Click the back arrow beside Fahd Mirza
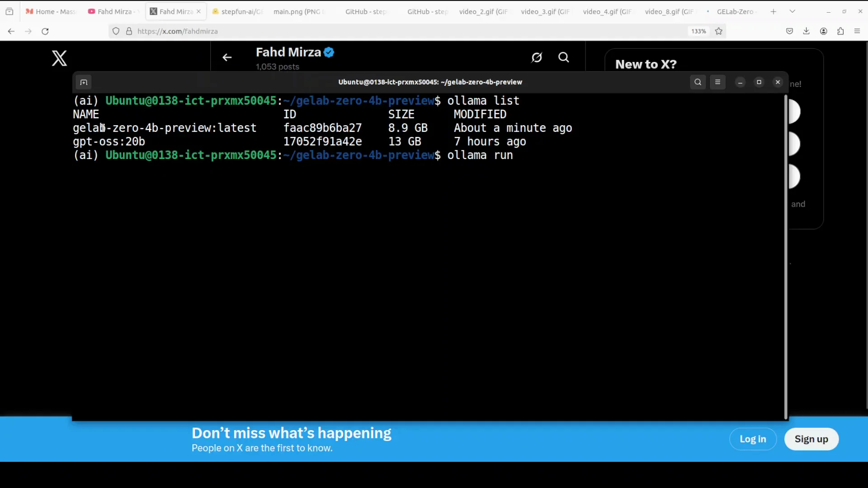This screenshot has height=488, width=868. pyautogui.click(x=227, y=57)
